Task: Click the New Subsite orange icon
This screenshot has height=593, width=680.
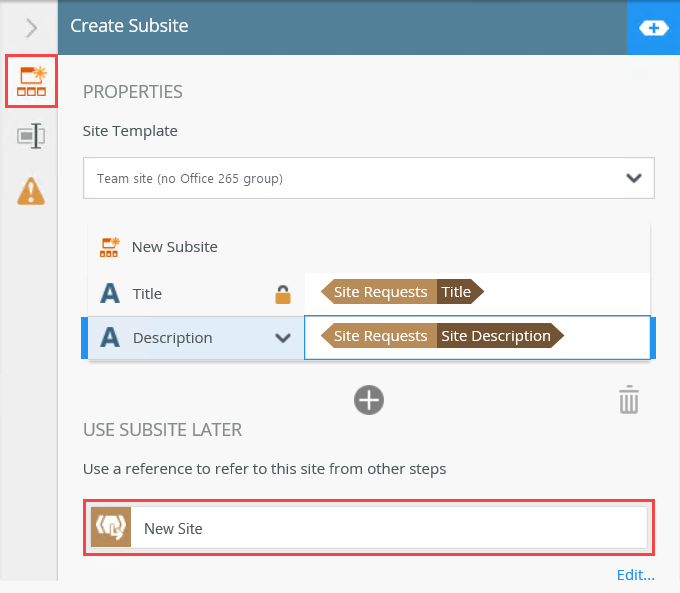Action: (109, 247)
